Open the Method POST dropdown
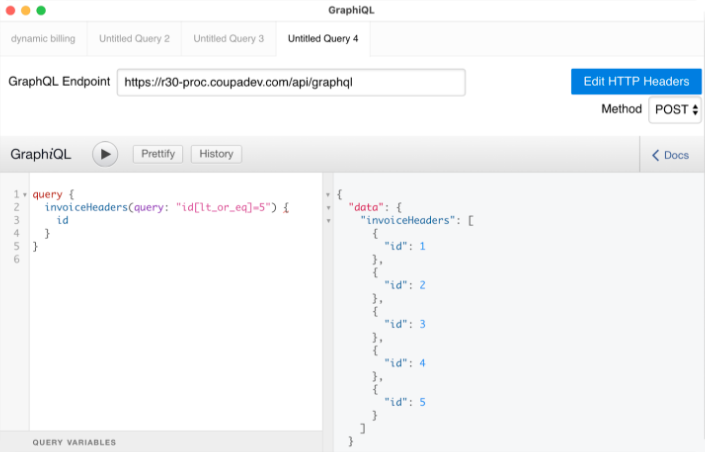This screenshot has width=705, height=452. tap(675, 109)
